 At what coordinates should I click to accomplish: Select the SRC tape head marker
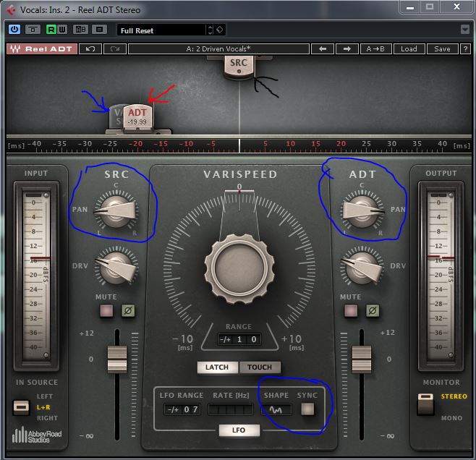coord(239,66)
